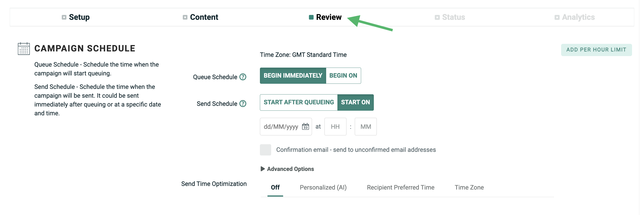Expand the Advanced Options section

pos(288,169)
